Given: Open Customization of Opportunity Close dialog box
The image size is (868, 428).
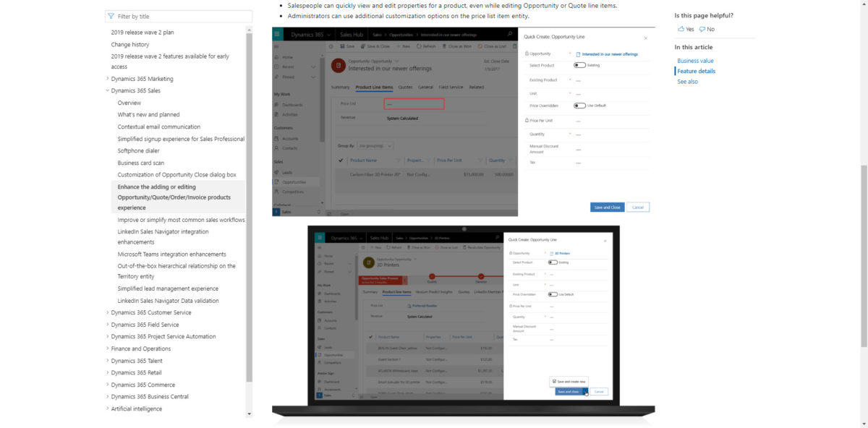Looking at the screenshot, I should click(x=176, y=175).
